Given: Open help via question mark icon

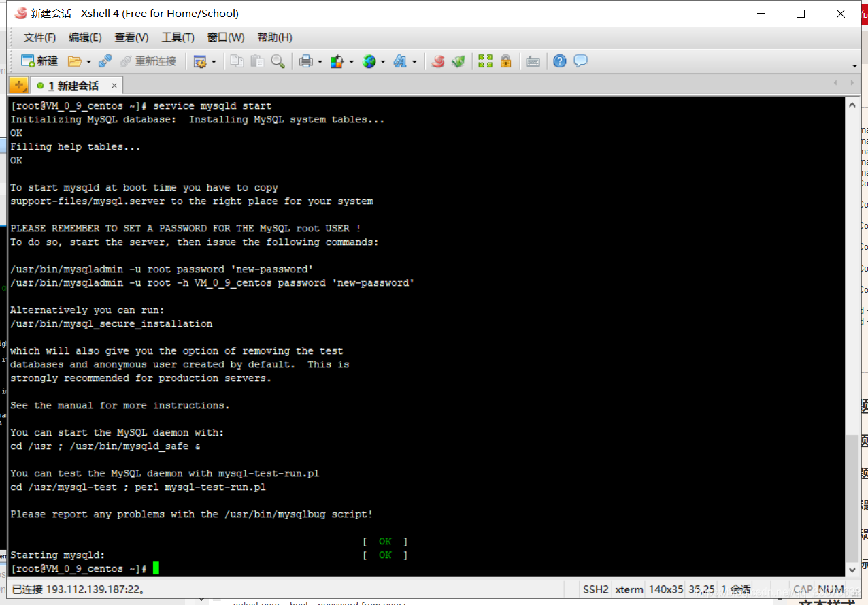Looking at the screenshot, I should click(560, 61).
